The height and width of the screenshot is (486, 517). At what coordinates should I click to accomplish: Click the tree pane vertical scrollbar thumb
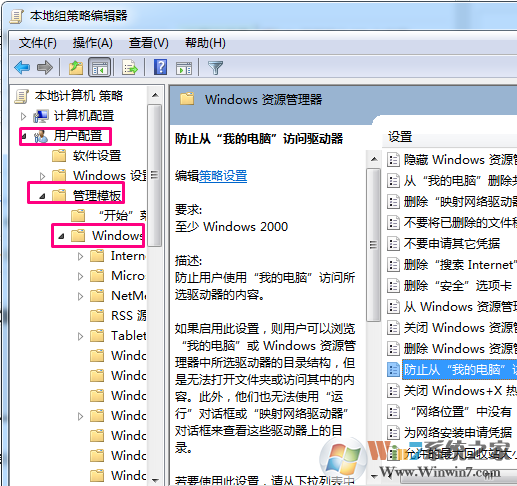coord(155,175)
